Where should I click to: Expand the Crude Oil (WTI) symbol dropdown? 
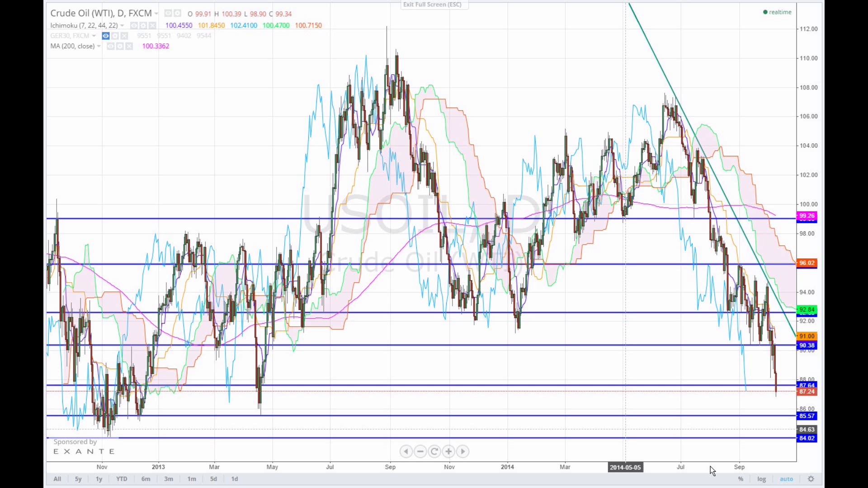point(156,14)
